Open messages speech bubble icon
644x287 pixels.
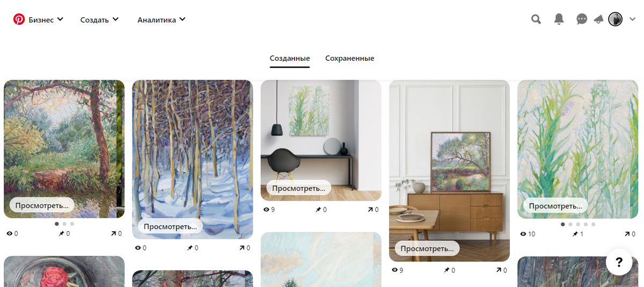coord(582,20)
